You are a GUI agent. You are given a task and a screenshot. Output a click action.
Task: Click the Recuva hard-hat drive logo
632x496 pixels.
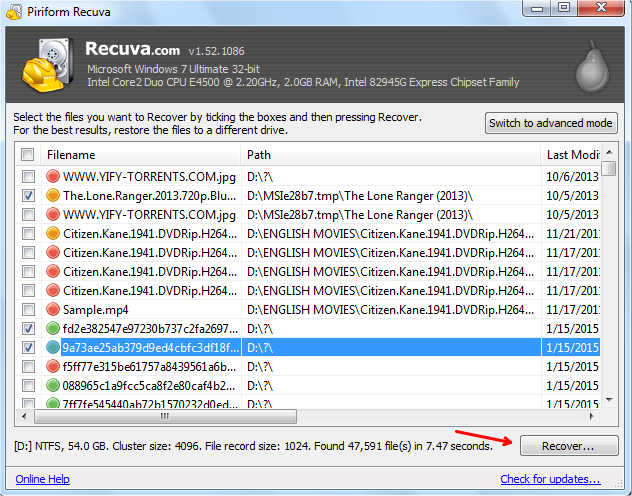pos(48,64)
